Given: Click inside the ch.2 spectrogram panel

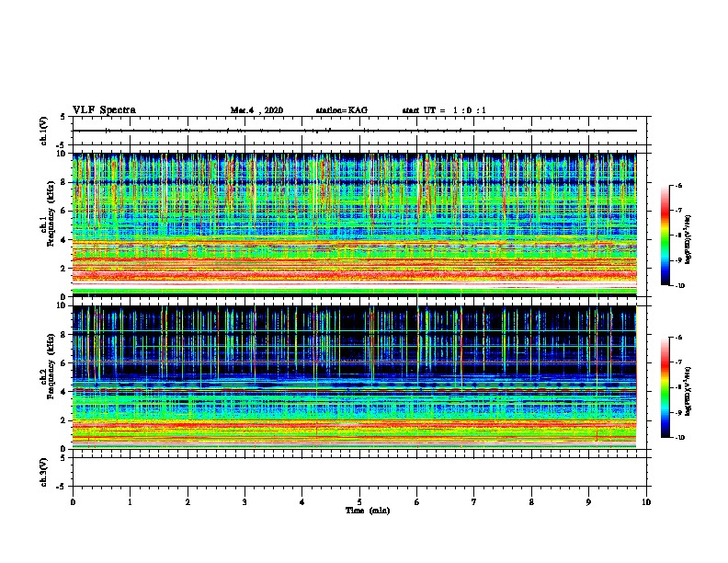Looking at the screenshot, I should 355,377.
